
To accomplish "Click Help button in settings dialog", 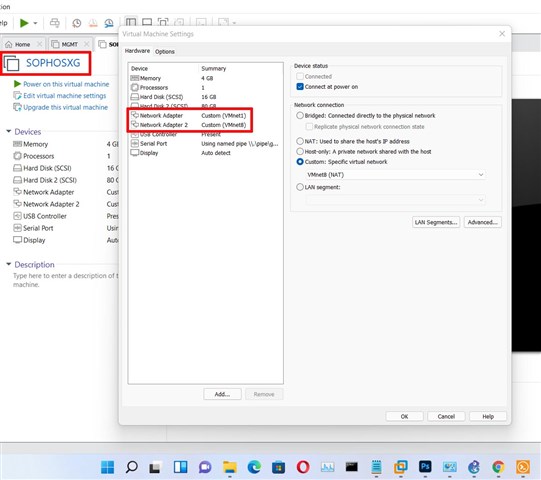I will coord(488,417).
